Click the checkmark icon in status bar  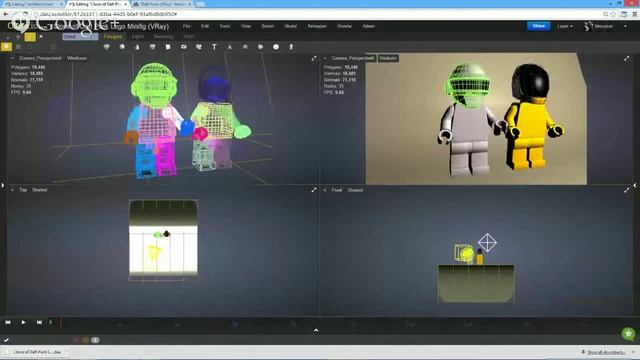[x=7, y=340]
